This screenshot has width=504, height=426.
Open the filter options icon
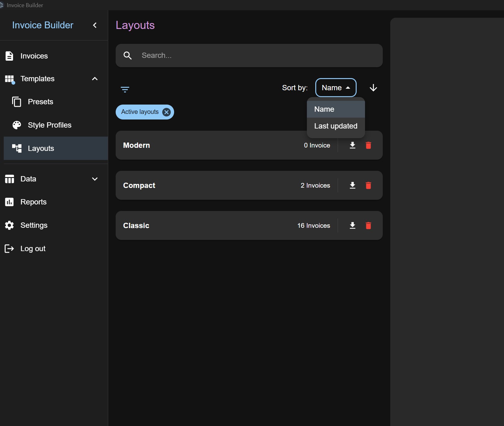tap(125, 90)
